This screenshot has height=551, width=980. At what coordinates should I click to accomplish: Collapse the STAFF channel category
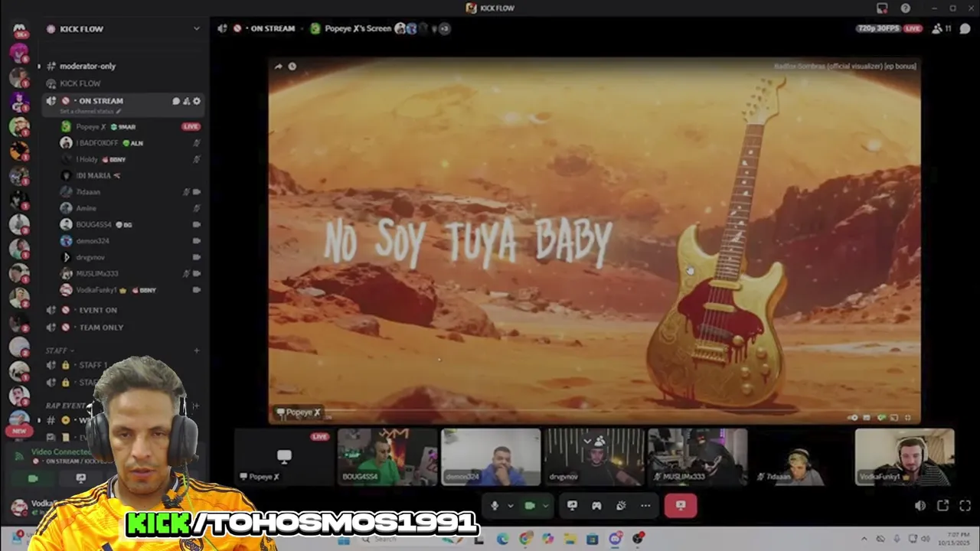(x=60, y=350)
